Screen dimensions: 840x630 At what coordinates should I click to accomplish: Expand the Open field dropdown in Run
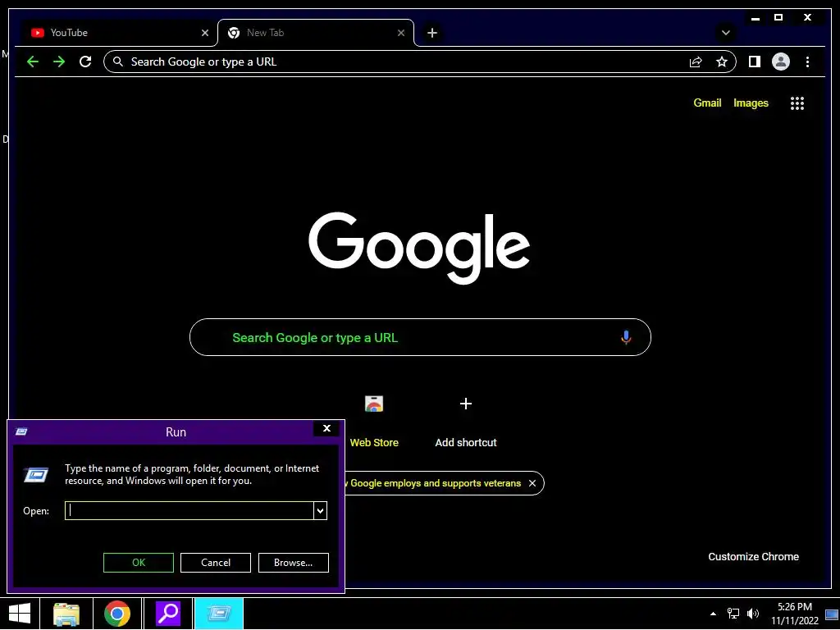(x=320, y=511)
